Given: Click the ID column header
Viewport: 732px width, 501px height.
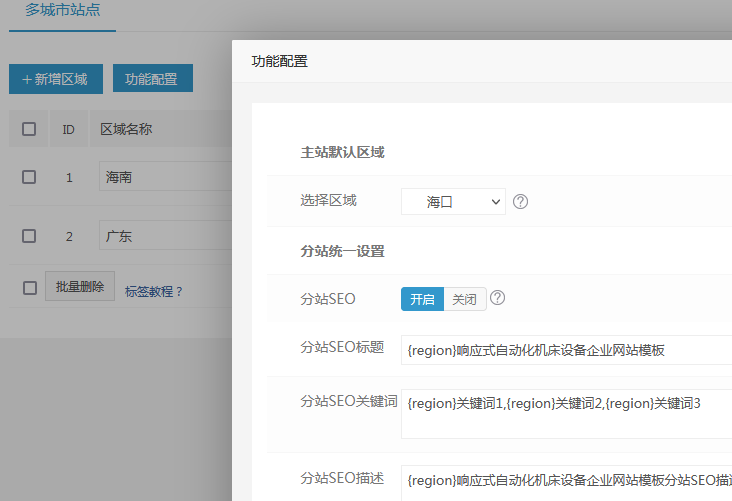Looking at the screenshot, I should coord(69,129).
